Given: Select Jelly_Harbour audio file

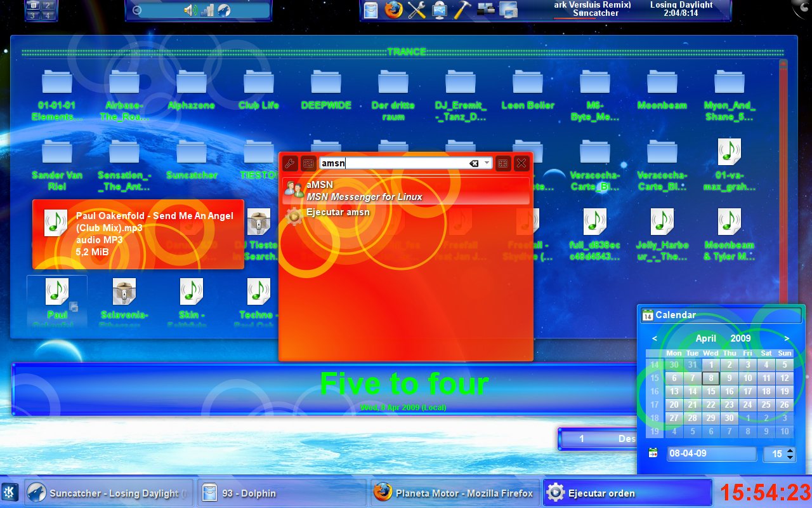Looking at the screenshot, I should click(662, 235).
